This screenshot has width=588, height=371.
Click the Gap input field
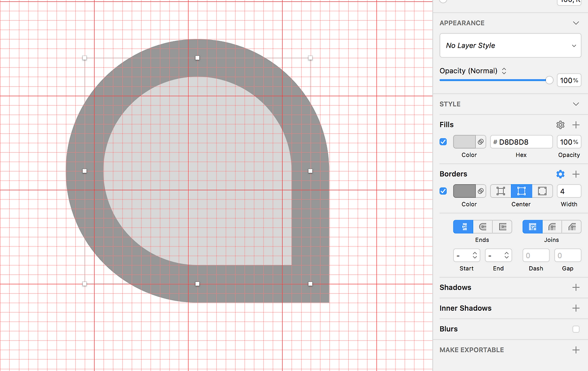pyautogui.click(x=568, y=256)
